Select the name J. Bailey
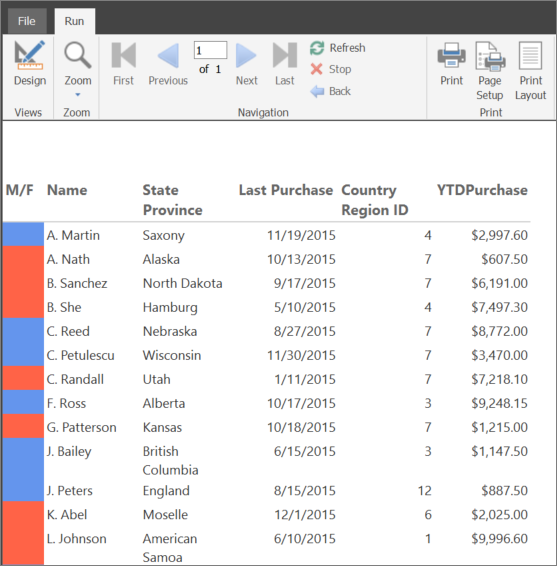Viewport: 557px width, 566px height. click(x=69, y=452)
